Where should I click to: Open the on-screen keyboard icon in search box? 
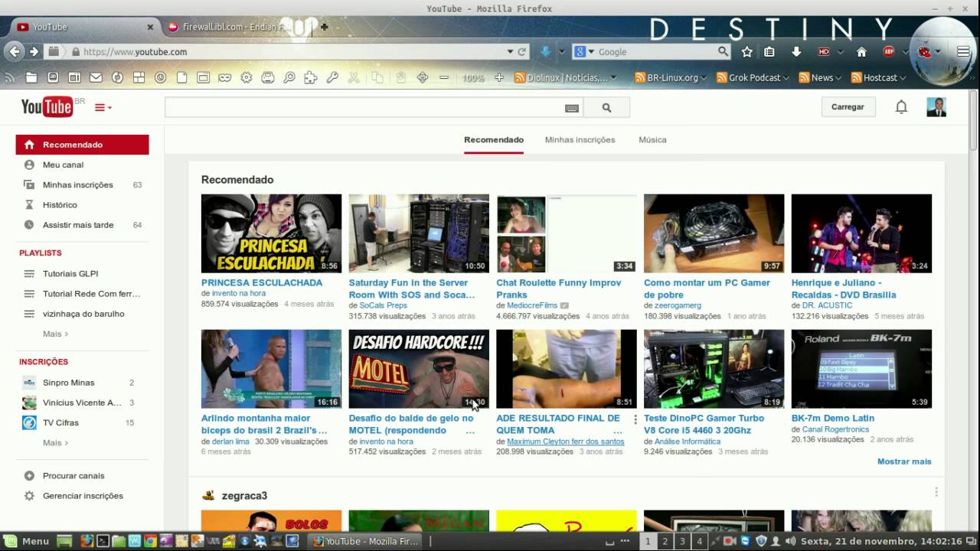[572, 108]
